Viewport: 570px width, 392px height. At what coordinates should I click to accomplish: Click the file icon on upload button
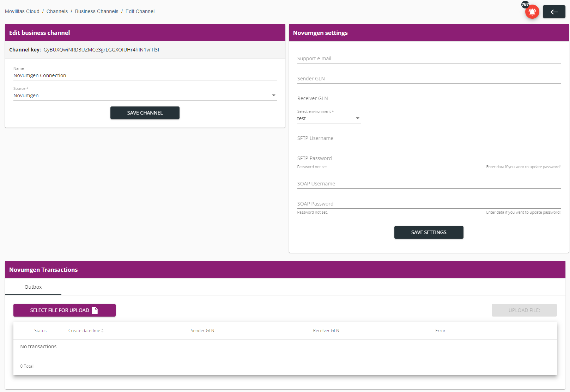pyautogui.click(x=95, y=310)
